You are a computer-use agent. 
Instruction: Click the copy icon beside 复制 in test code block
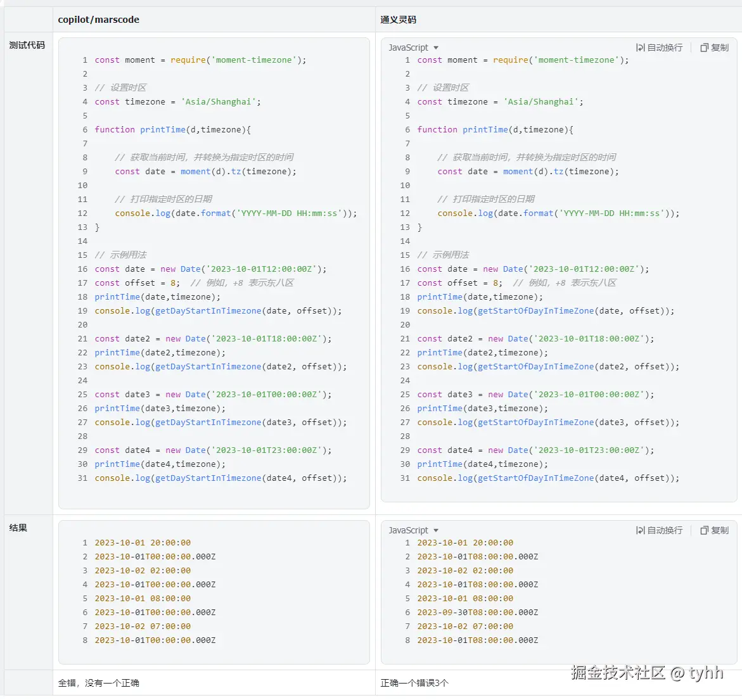pyautogui.click(x=704, y=48)
